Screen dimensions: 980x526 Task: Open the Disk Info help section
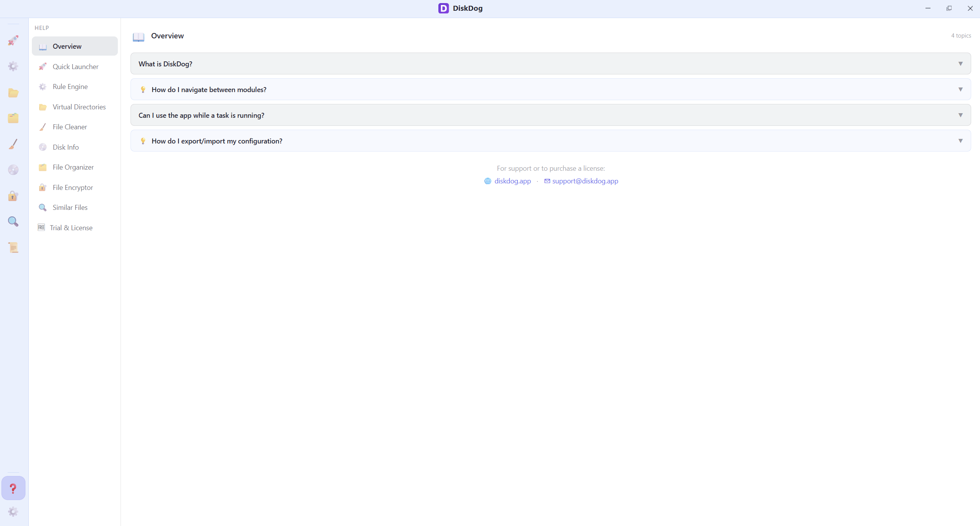coord(75,147)
